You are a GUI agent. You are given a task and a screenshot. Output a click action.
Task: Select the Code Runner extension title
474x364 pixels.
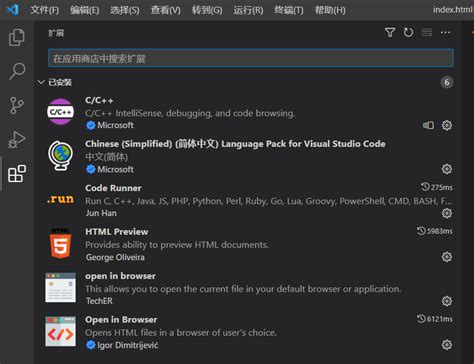(x=113, y=188)
